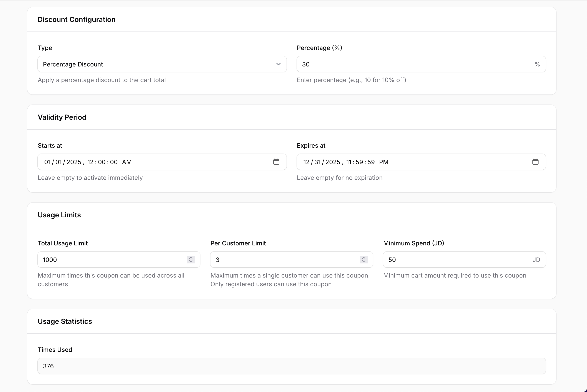
Task: Open the Expires at calendar picker icon
Action: pos(535,162)
